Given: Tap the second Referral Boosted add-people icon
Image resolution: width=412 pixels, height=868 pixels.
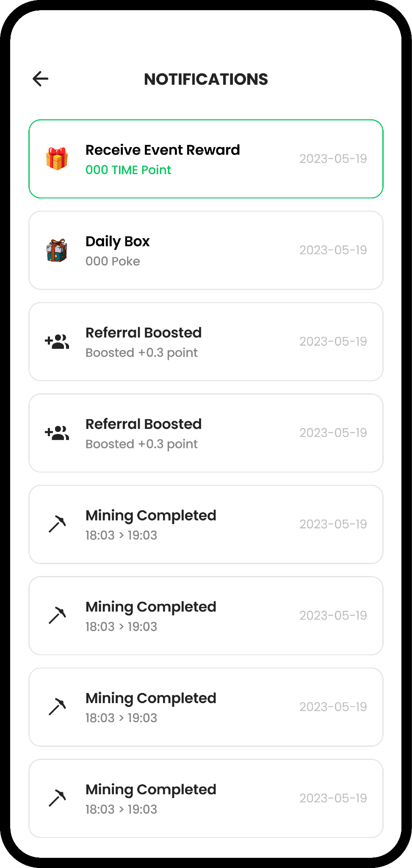Looking at the screenshot, I should click(57, 433).
